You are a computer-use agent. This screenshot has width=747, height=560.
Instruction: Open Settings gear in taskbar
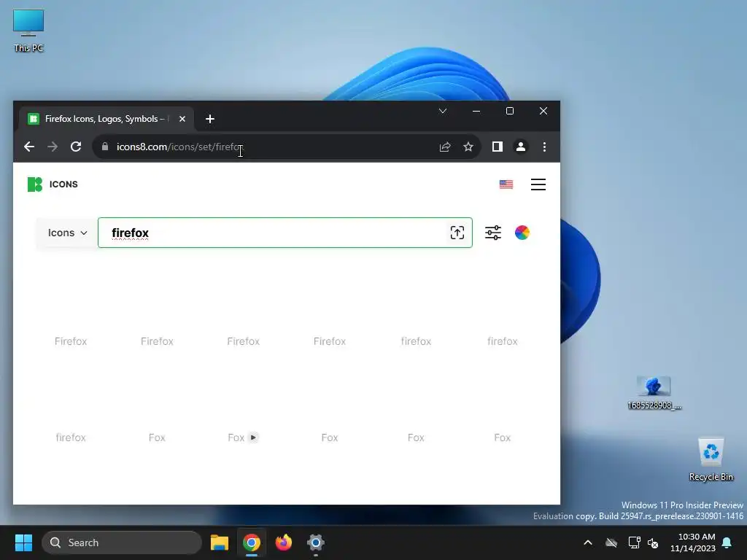coord(315,542)
